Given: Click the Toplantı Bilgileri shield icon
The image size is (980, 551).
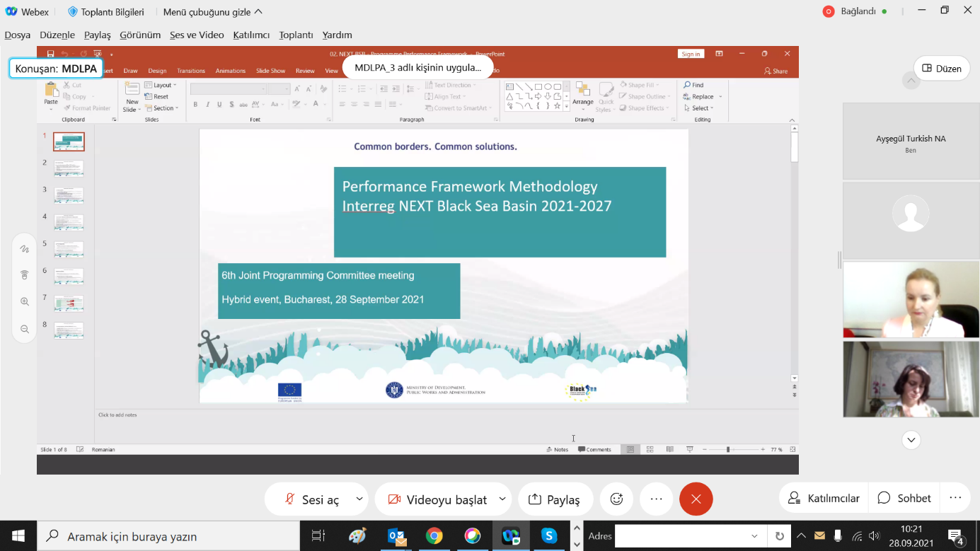Looking at the screenshot, I should [73, 12].
